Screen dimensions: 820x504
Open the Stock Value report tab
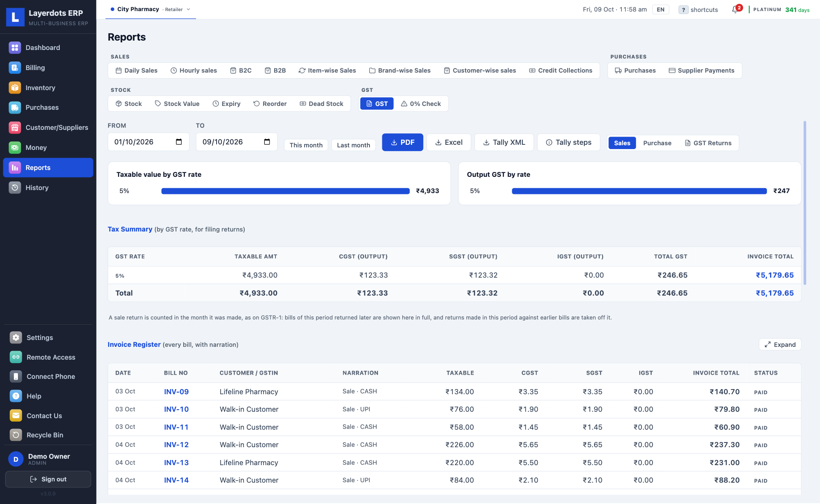click(177, 104)
